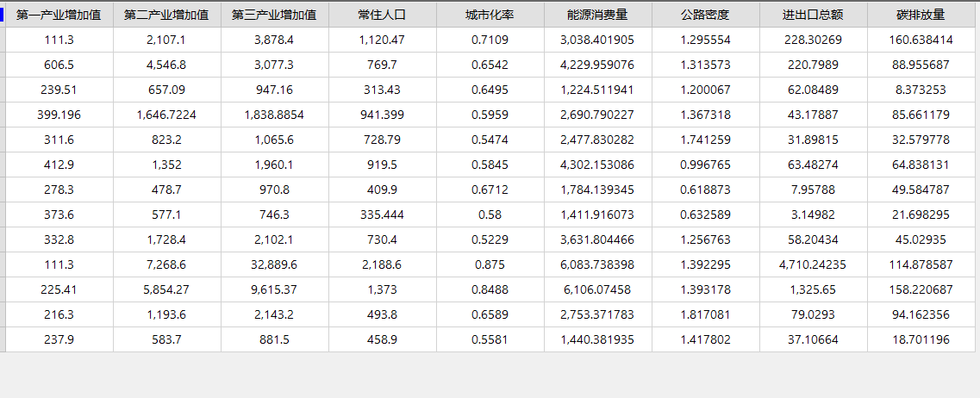Select the blue row indicator marker
The height and width of the screenshot is (398, 980).
pyautogui.click(x=2, y=15)
